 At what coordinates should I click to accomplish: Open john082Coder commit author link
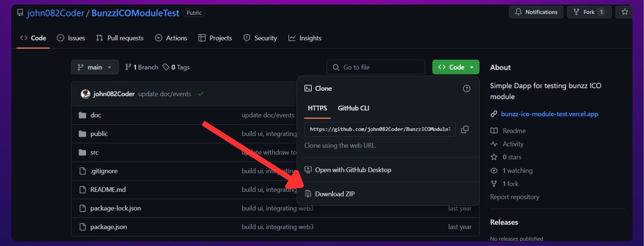point(114,94)
